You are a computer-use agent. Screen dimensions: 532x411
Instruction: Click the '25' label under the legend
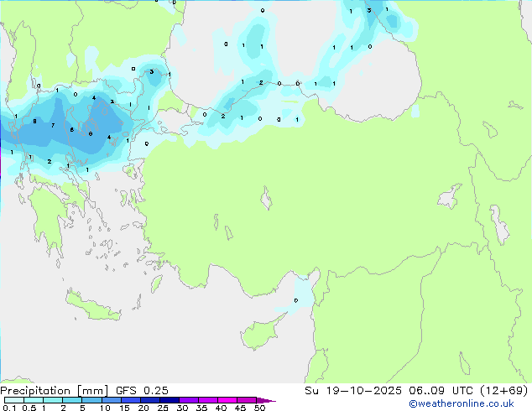click(x=163, y=408)
